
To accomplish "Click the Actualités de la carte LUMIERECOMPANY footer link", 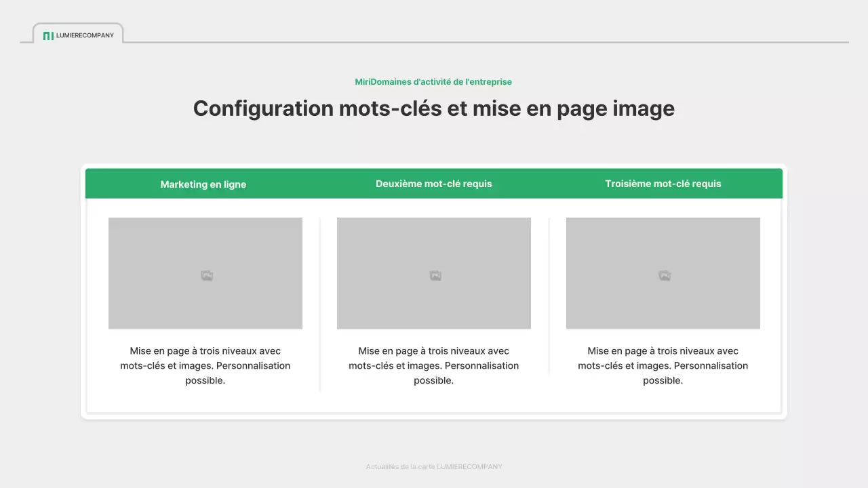I will (x=434, y=466).
